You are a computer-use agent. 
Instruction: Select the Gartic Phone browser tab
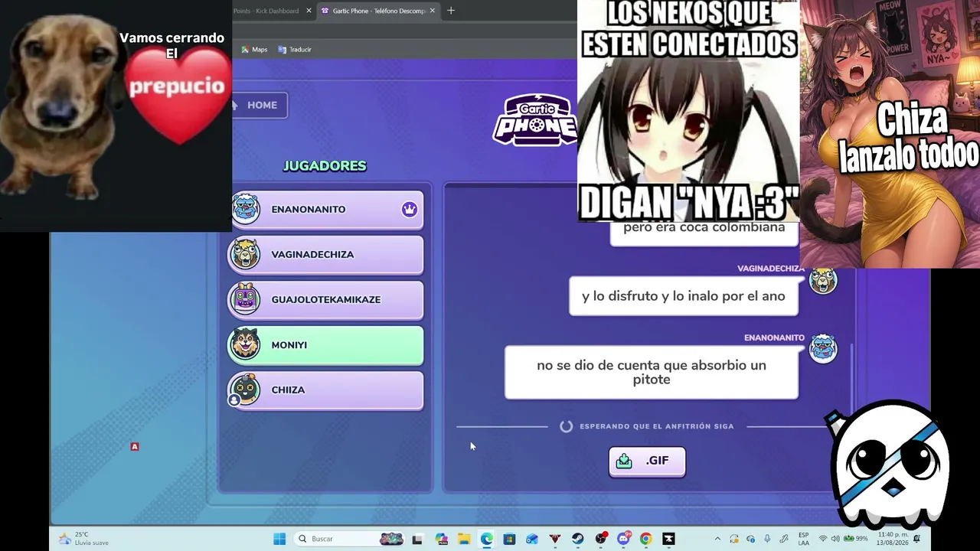[379, 11]
